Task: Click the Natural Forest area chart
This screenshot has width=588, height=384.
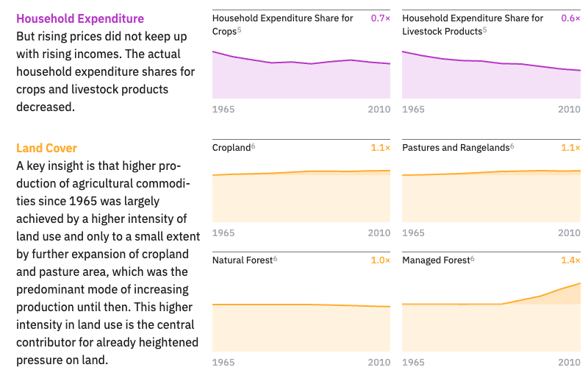Action: point(301,327)
